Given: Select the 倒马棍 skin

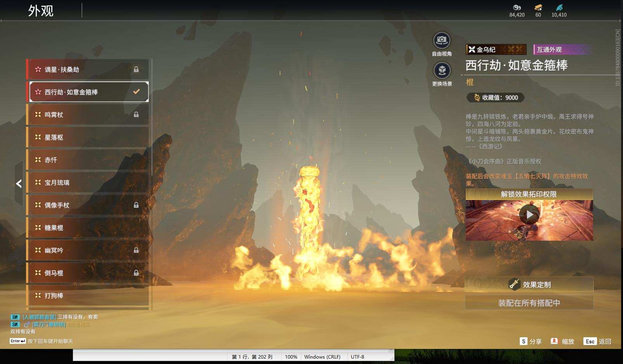Looking at the screenshot, I should click(87, 273).
